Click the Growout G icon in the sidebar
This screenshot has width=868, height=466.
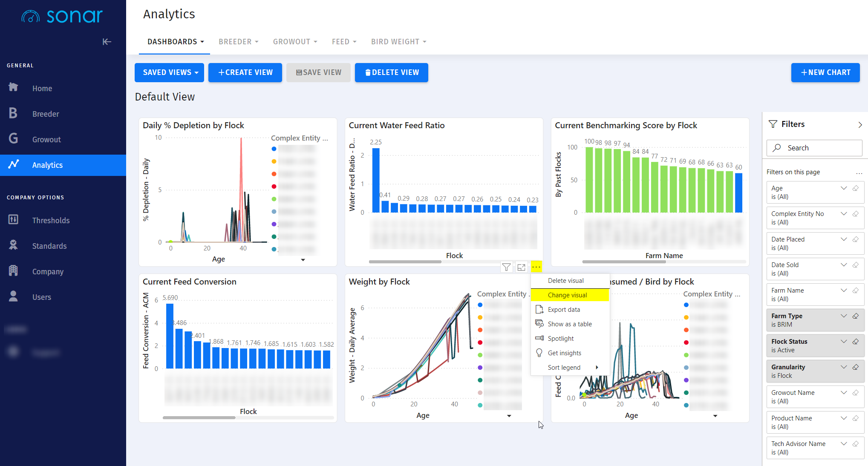[x=13, y=138]
